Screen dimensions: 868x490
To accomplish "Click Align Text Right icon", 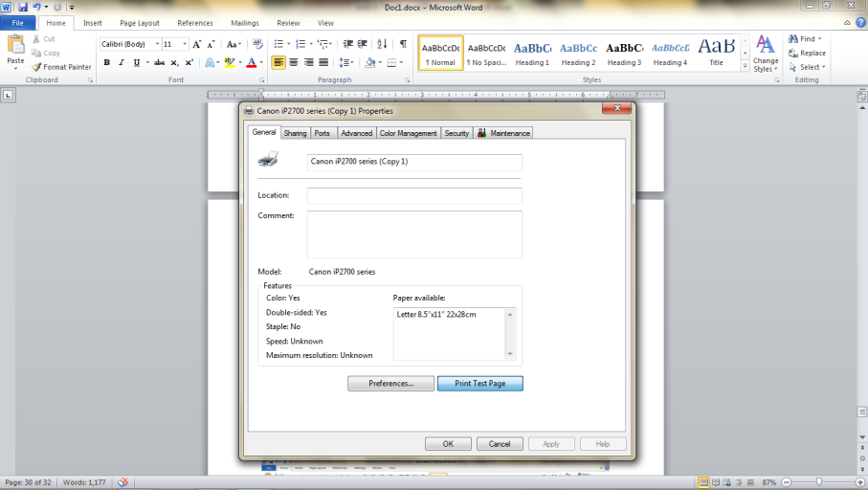I will [308, 62].
